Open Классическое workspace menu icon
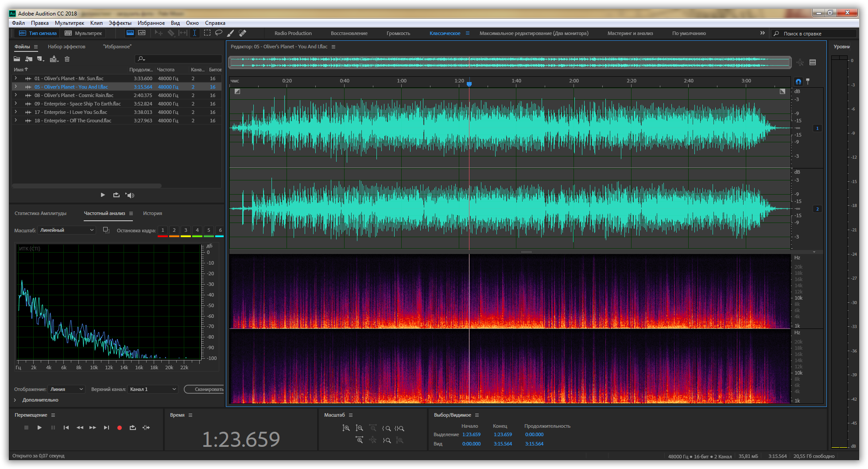 pos(467,33)
